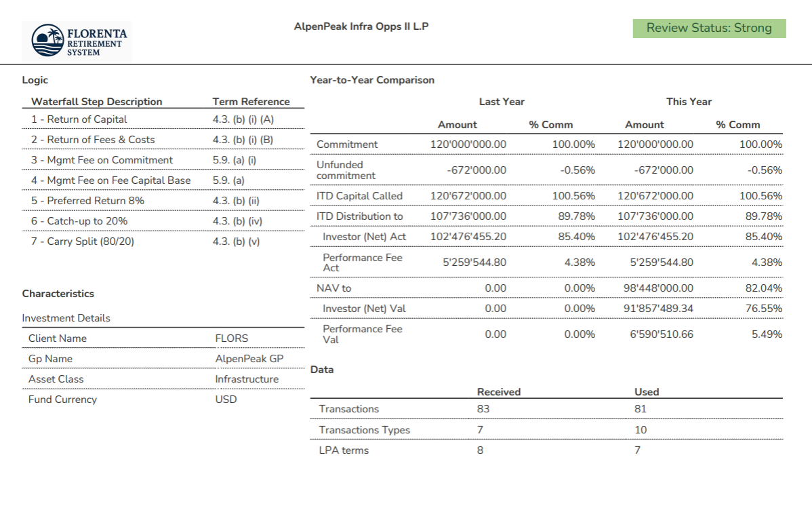This screenshot has width=812, height=506.
Task: Click the Performance Fee Act row label
Action: coord(363,262)
